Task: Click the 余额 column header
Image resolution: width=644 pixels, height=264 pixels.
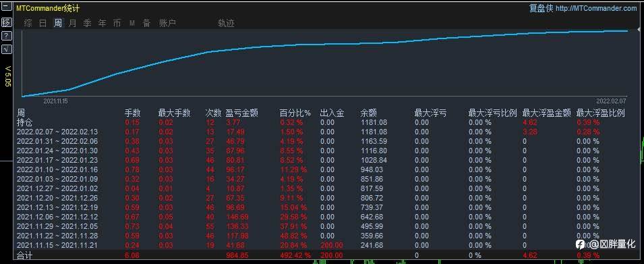Action: click(x=369, y=113)
